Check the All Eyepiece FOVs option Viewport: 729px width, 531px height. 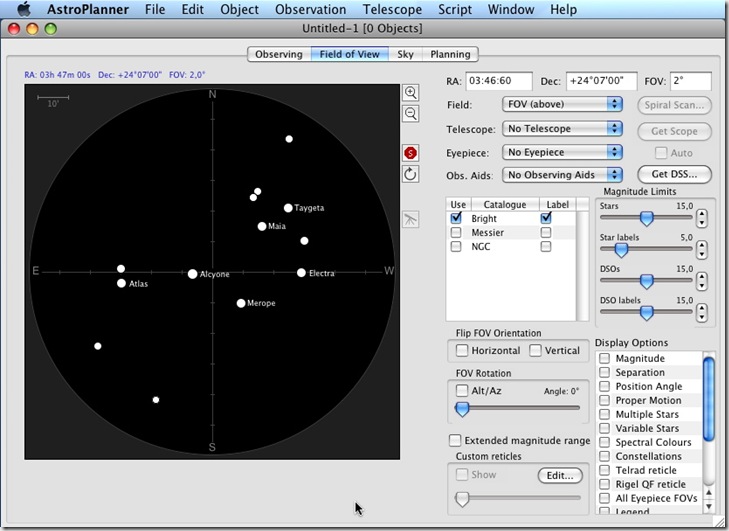click(x=604, y=498)
